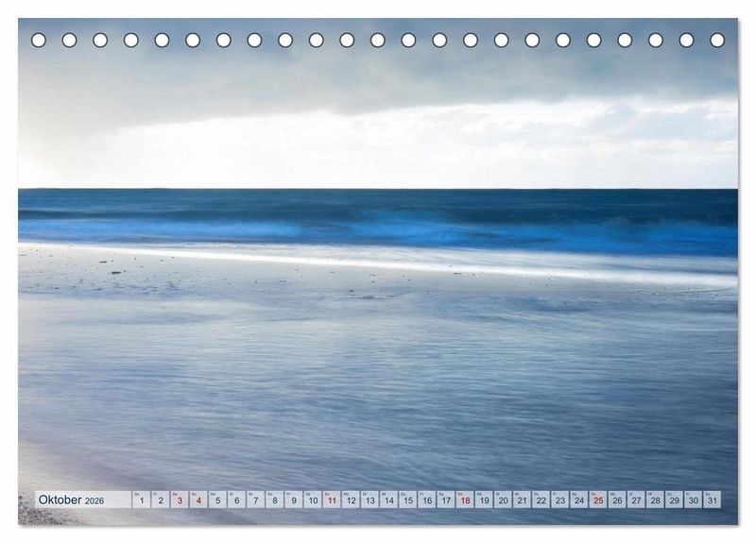Select date 29 in the calendar strip

[x=674, y=501]
